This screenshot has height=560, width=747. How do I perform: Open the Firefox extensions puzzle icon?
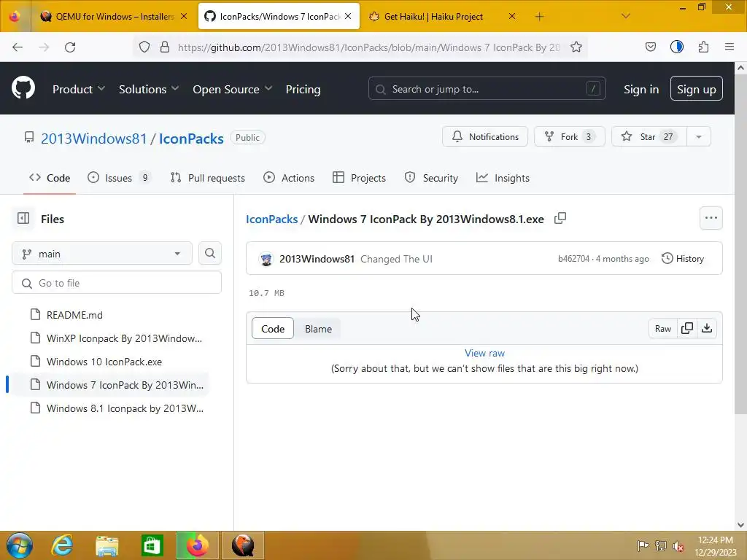703,47
